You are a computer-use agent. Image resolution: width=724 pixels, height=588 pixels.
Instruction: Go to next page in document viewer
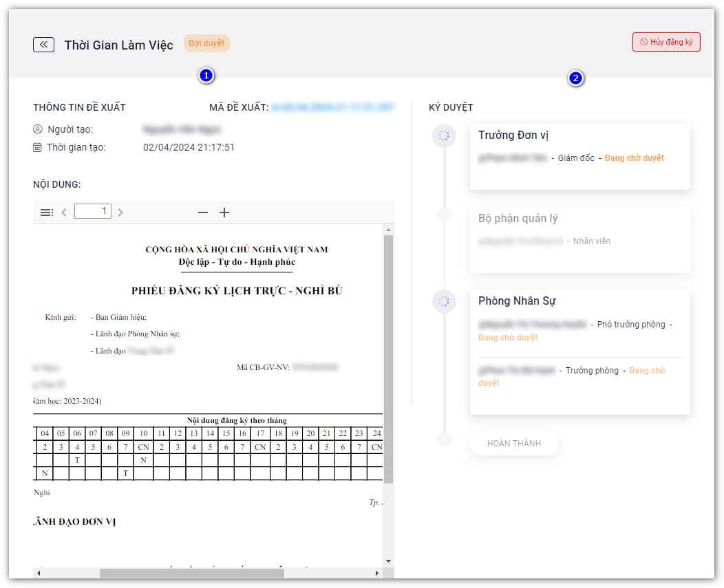pos(120,213)
